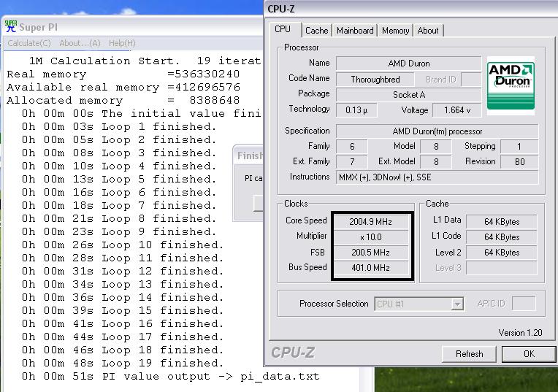Click the Package field Socket A
Screen dimensions: 558x392
(408, 95)
